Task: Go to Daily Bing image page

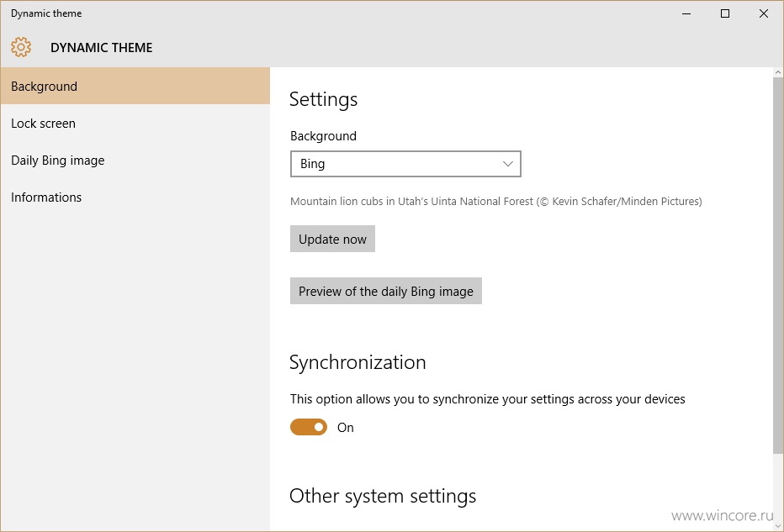Action: coord(135,160)
